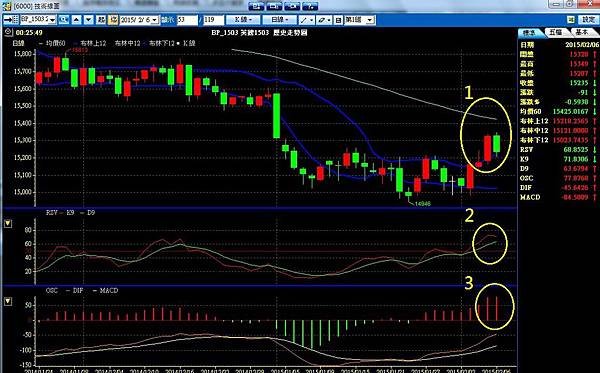
Task: Switch to the 五檔 tab
Action: point(556,33)
